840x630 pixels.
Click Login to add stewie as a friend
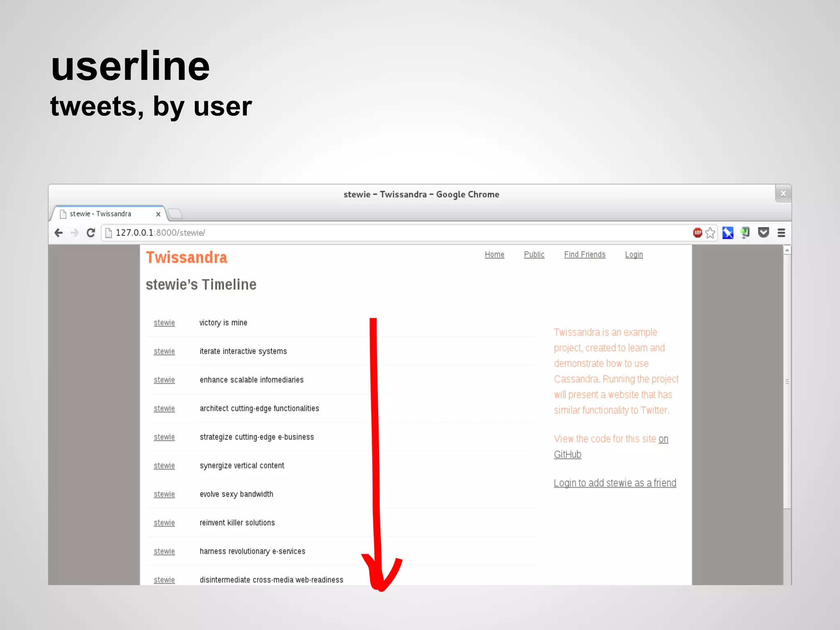point(615,483)
